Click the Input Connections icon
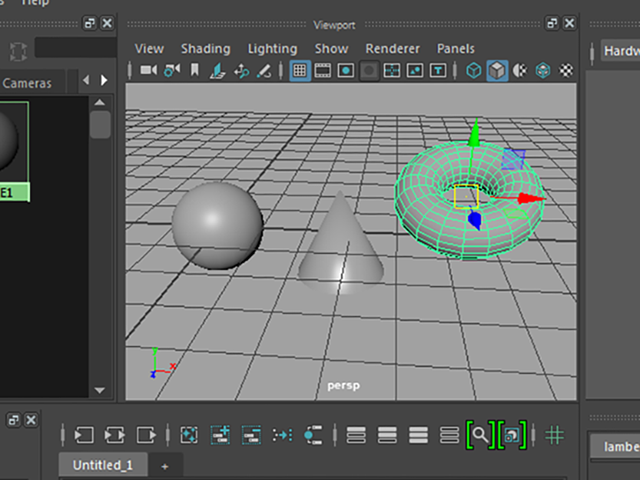Viewport: 640px width, 480px height. pyautogui.click(x=84, y=435)
